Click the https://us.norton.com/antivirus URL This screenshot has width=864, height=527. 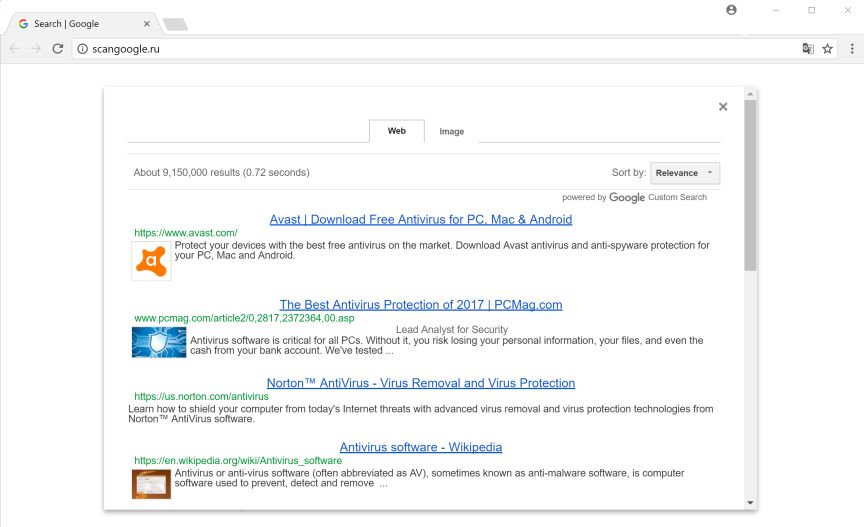tap(201, 396)
